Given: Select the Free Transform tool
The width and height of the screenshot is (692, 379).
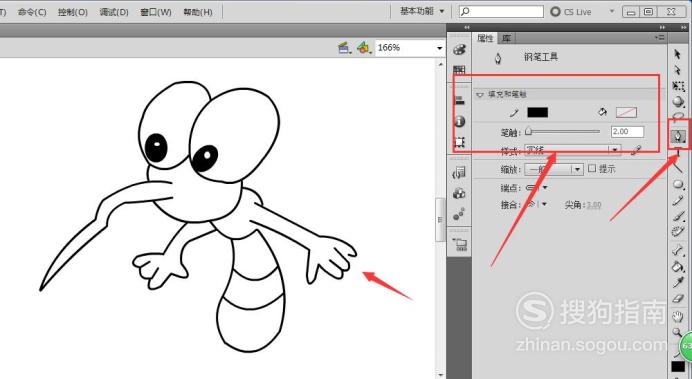Looking at the screenshot, I should [x=678, y=86].
